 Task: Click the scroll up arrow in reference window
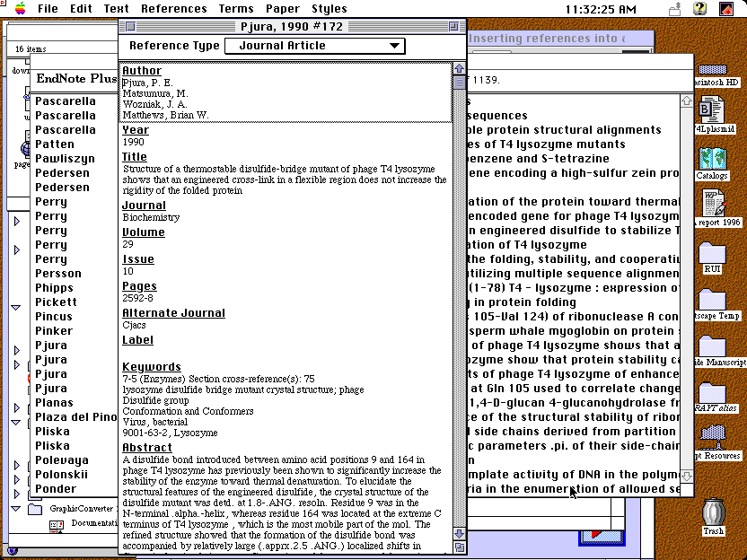pos(460,68)
